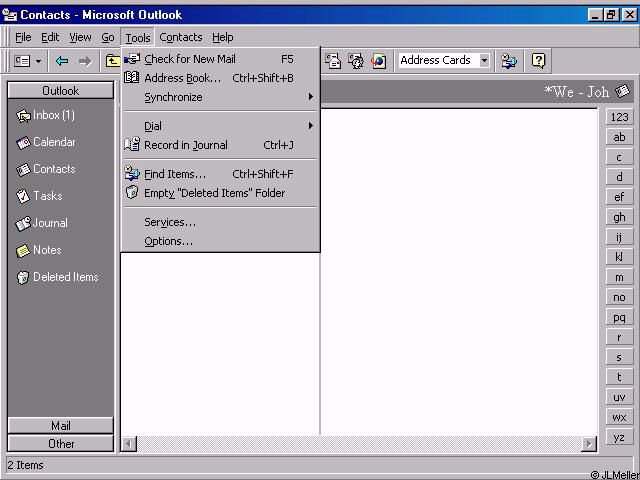This screenshot has width=640, height=480.
Task: Click the horizontal scrollbar right arrow
Action: pyautogui.click(x=589, y=444)
